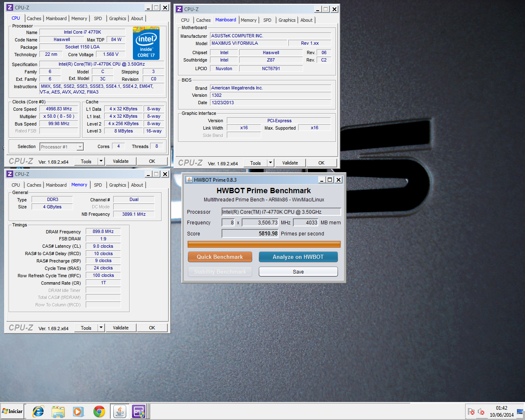Click the CPU-Z title icon of top-left window
525x420 pixels.
(10, 7)
